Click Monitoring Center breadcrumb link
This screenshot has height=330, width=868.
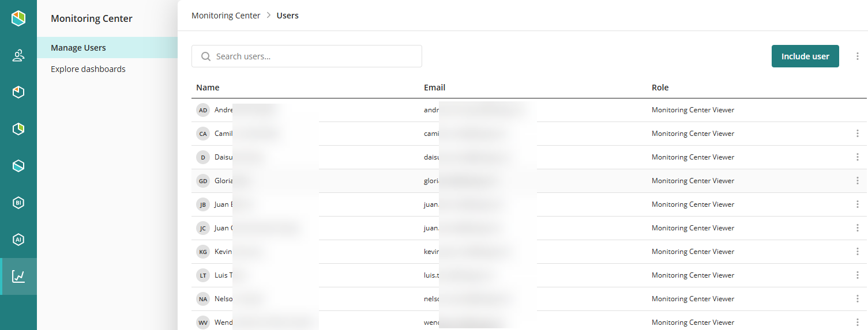coord(226,16)
